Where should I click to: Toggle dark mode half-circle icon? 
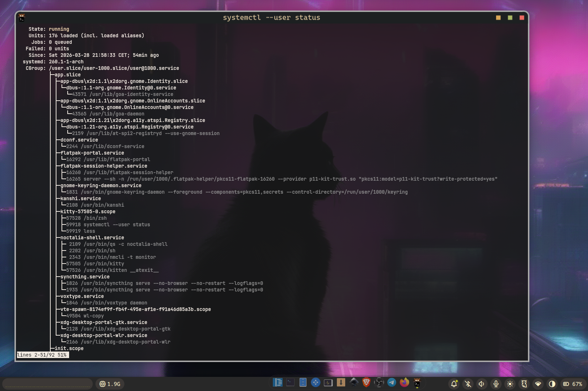552,384
